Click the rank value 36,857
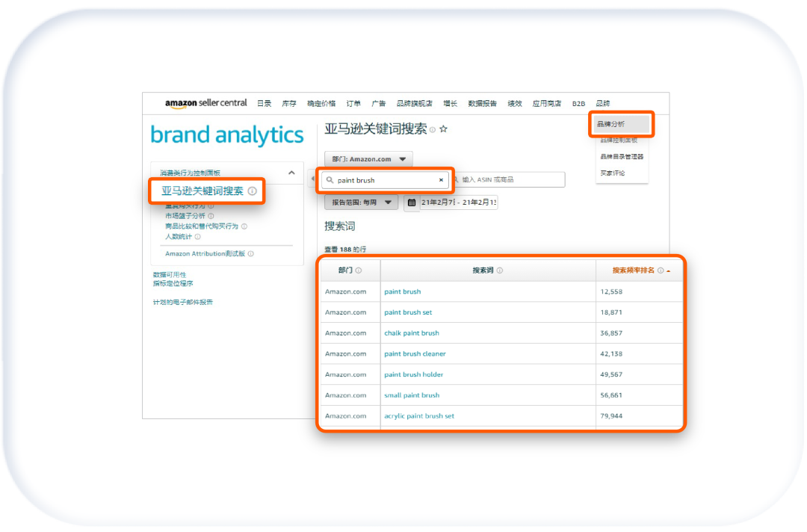 tap(611, 333)
